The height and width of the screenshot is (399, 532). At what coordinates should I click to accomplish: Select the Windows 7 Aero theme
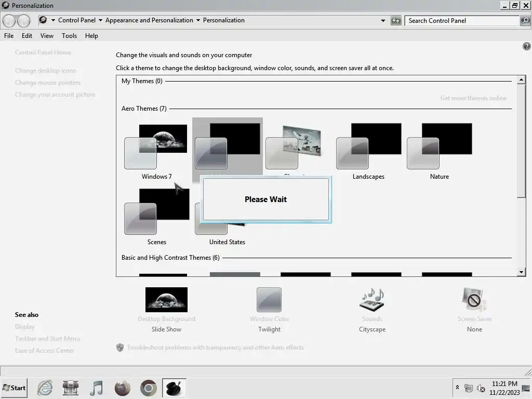(156, 151)
